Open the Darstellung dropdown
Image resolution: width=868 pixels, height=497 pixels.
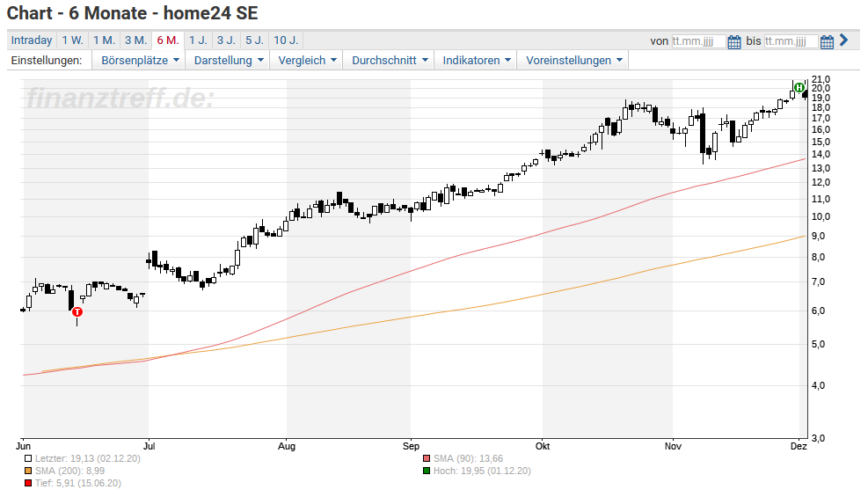click(228, 61)
